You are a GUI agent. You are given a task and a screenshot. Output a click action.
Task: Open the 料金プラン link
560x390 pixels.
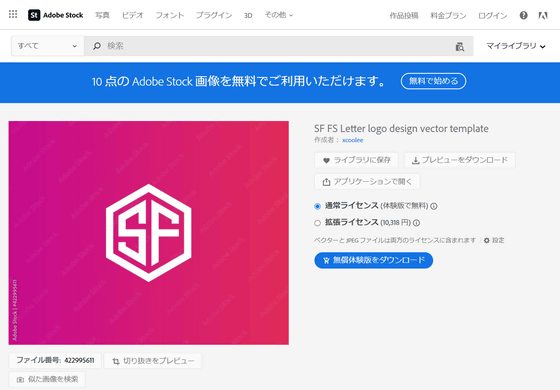(448, 16)
